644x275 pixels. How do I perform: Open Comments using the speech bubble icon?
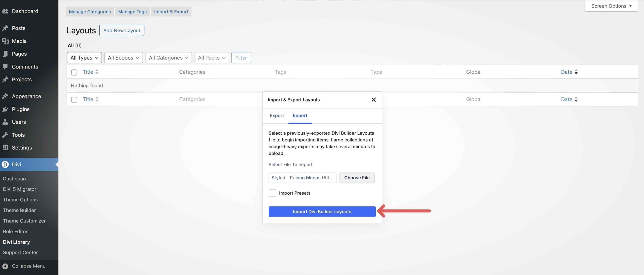5,67
